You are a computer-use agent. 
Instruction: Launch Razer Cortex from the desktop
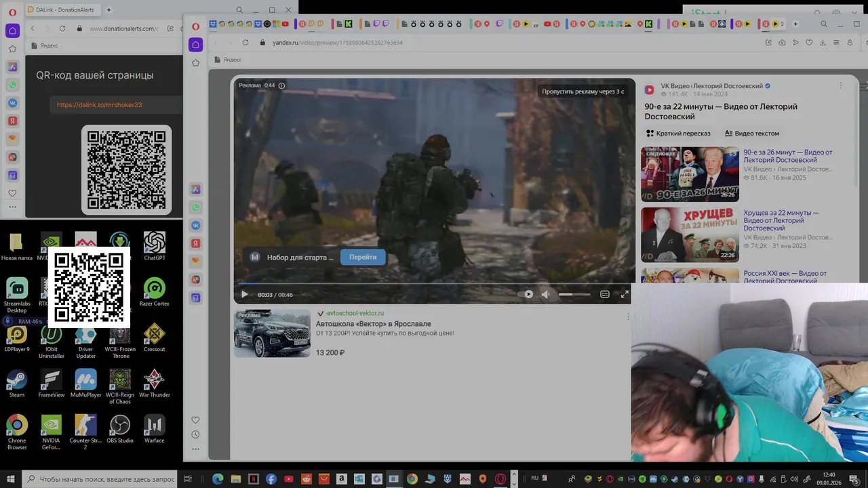click(155, 291)
